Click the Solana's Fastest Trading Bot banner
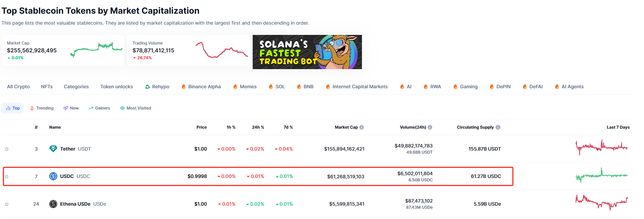 (307, 52)
